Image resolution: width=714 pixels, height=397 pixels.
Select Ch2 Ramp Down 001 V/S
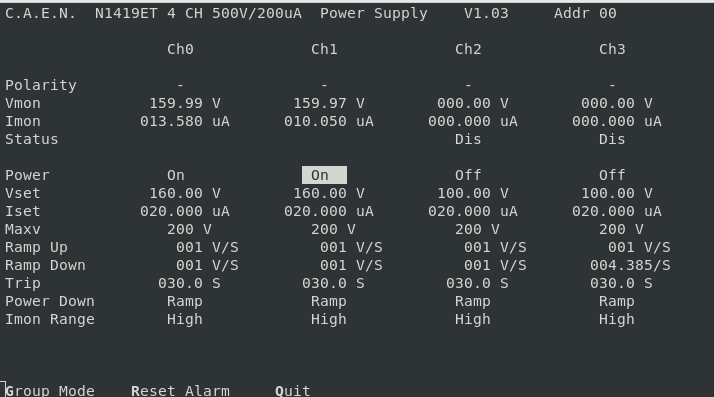[495, 265]
